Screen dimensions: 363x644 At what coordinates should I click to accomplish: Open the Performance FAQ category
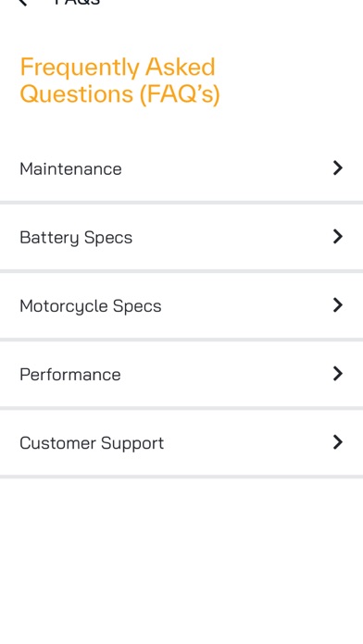(181, 374)
